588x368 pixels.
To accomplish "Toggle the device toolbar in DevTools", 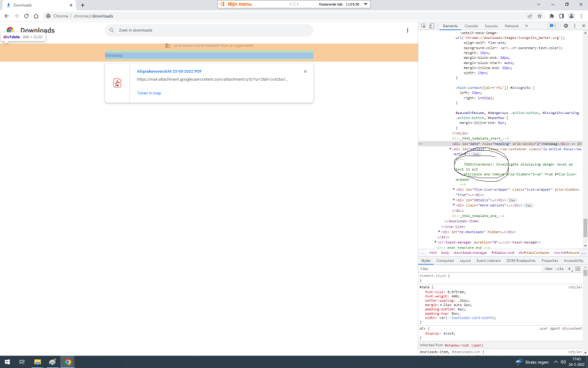I will point(433,26).
